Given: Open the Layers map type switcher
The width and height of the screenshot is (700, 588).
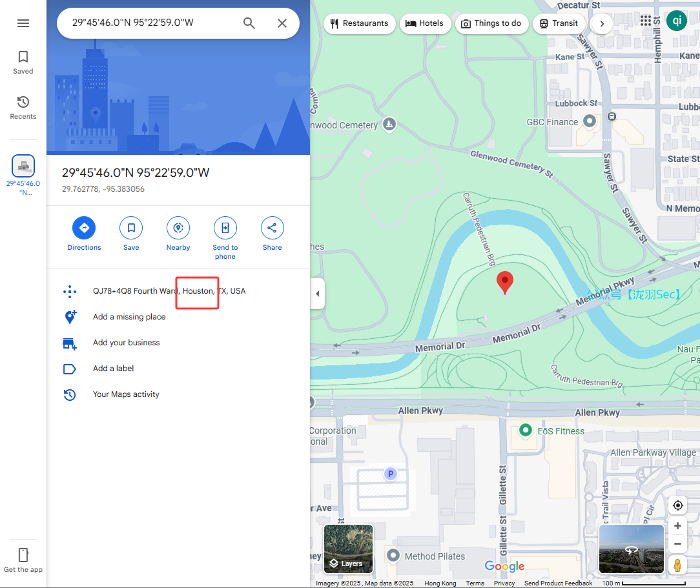Looking at the screenshot, I should tap(348, 549).
